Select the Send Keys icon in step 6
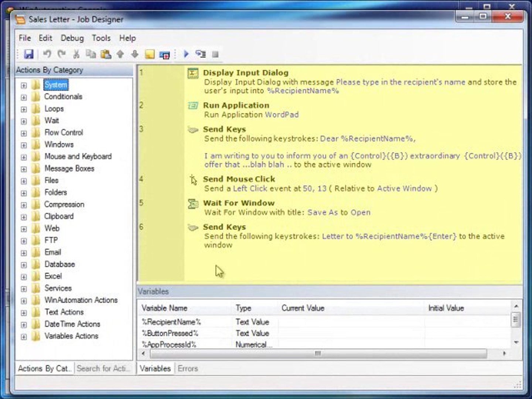The image size is (532, 399). [x=193, y=228]
